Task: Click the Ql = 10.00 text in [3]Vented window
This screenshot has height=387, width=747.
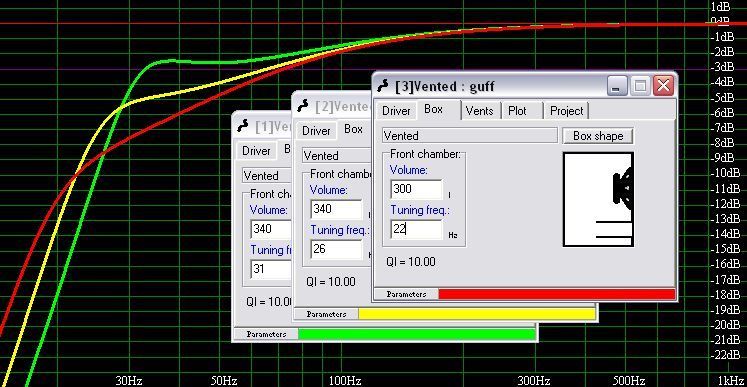Action: coord(410,262)
